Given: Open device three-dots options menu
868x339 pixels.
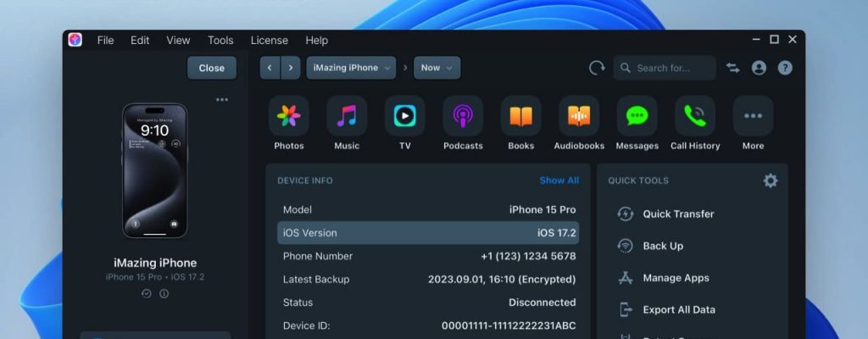Looking at the screenshot, I should [222, 100].
